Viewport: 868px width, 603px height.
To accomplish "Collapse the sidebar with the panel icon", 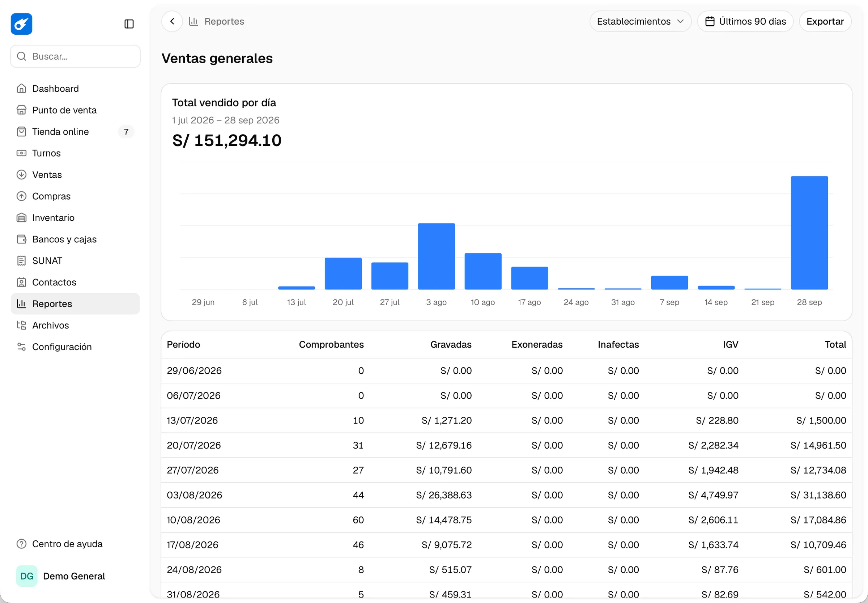I will click(129, 24).
